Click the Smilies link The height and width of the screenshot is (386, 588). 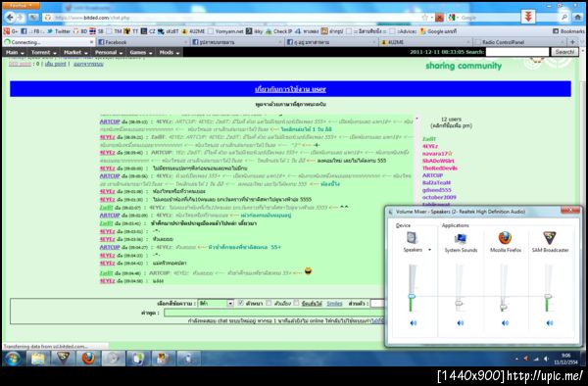click(x=334, y=304)
